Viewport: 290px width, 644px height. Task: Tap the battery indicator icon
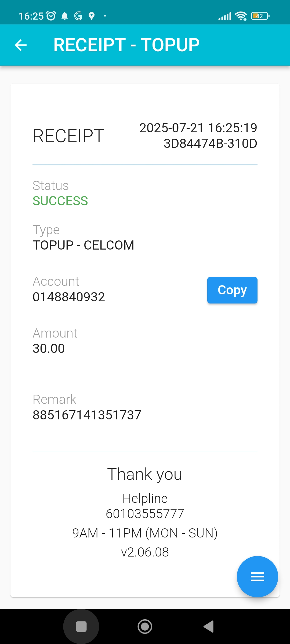[260, 16]
